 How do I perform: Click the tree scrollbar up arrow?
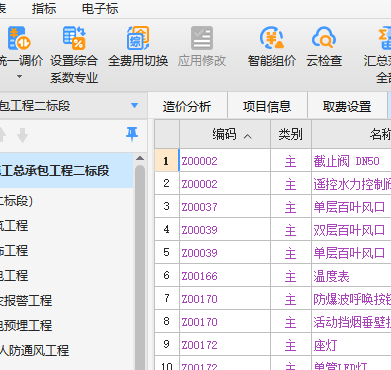click(140, 159)
